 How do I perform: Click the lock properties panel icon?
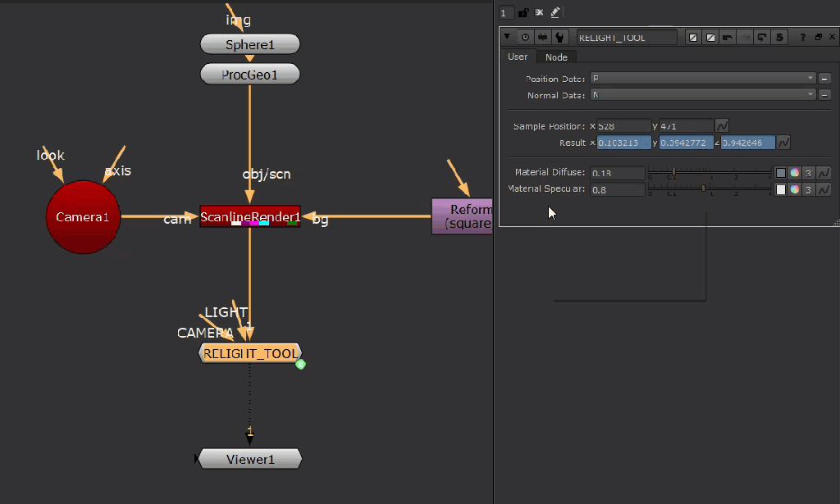point(523,12)
